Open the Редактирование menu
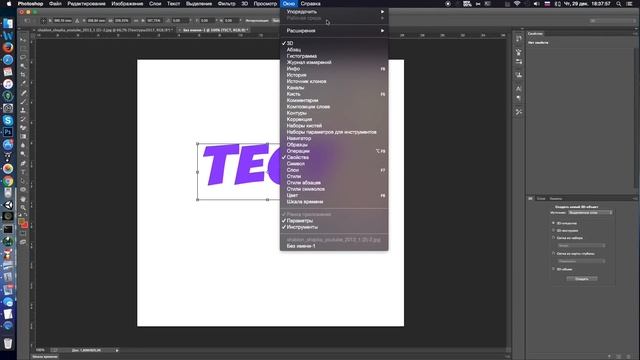The image size is (640, 360). [x=86, y=4]
